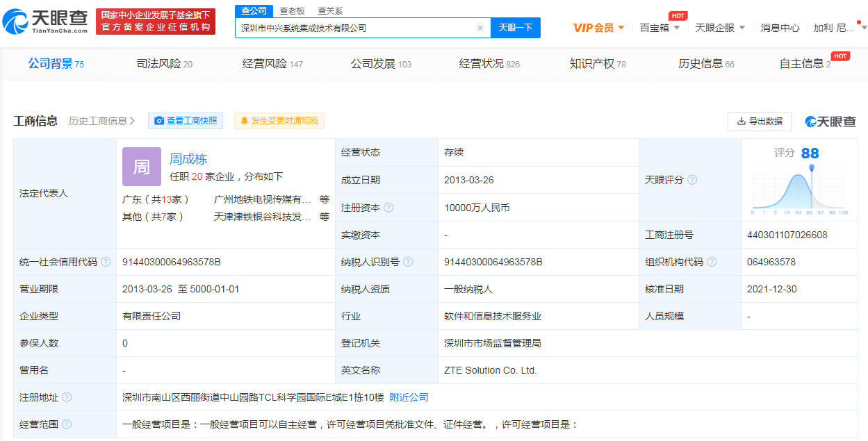
Task: Click the 天眼查 logo beside export button
Action: (830, 121)
